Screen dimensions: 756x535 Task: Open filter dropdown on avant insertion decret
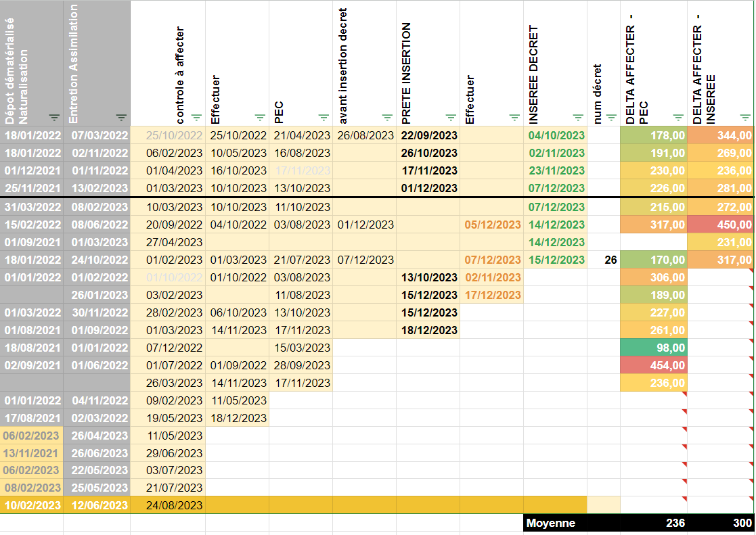(387, 117)
